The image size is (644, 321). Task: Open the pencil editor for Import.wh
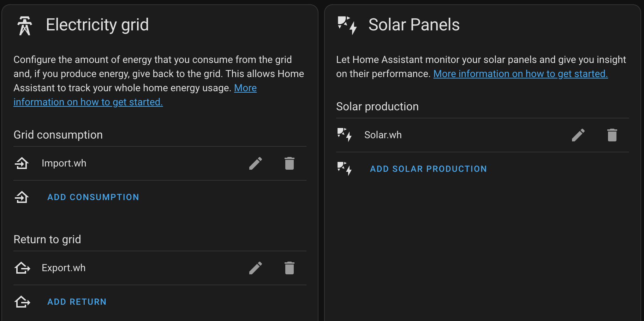tap(256, 163)
